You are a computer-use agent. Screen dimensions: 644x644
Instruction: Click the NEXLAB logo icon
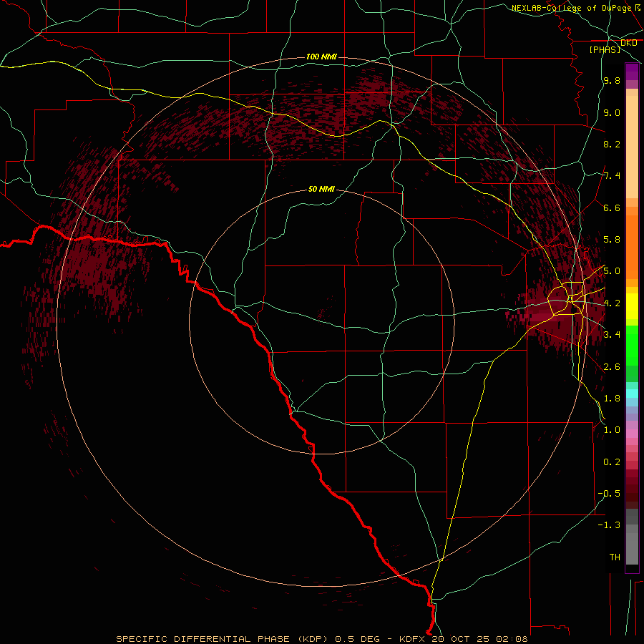click(638, 7)
